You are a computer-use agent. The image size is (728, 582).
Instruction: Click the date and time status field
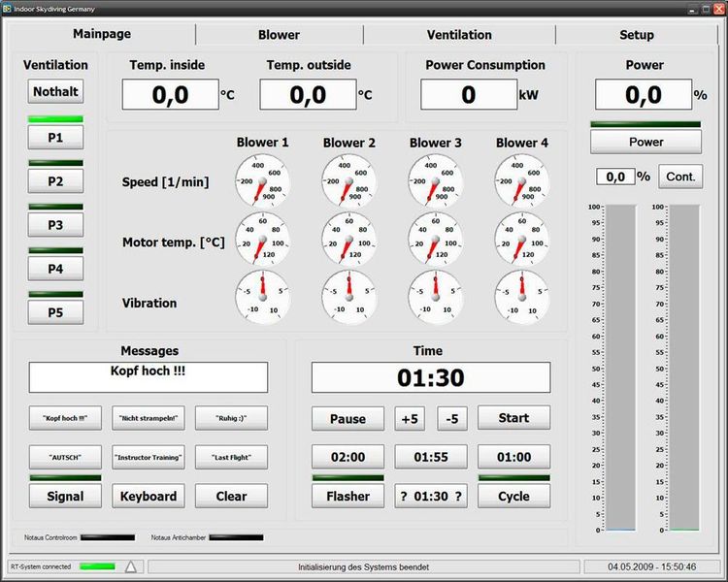652,566
